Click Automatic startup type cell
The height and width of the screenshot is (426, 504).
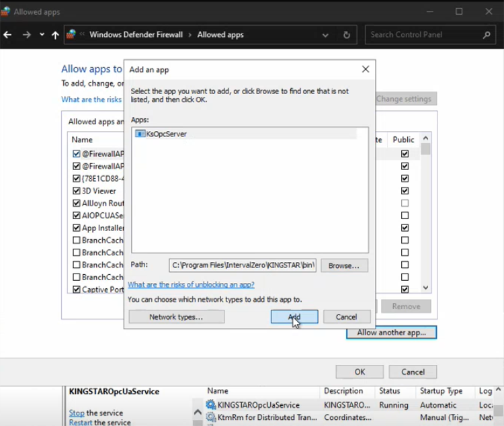[438, 405]
